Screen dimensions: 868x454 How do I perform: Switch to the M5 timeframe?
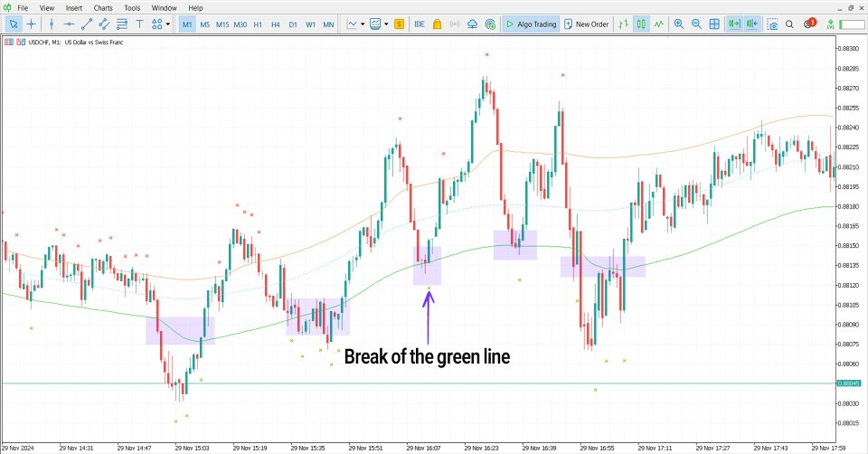205,24
